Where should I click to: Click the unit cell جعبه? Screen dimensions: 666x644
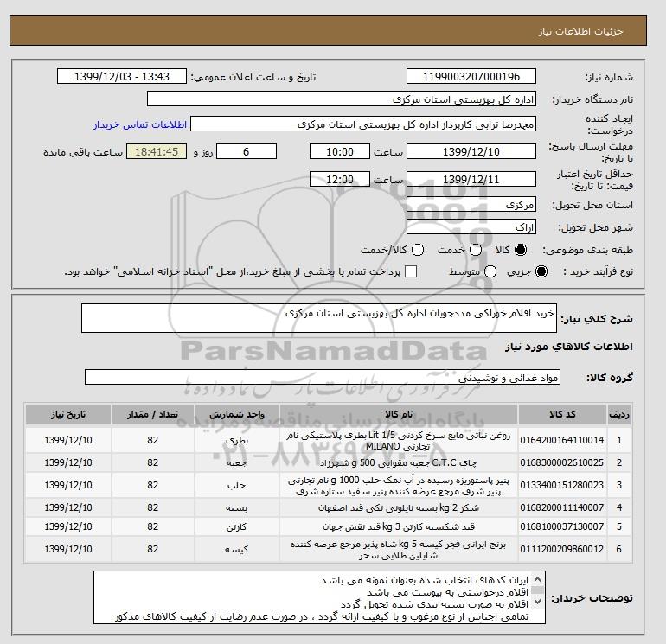coord(237,462)
